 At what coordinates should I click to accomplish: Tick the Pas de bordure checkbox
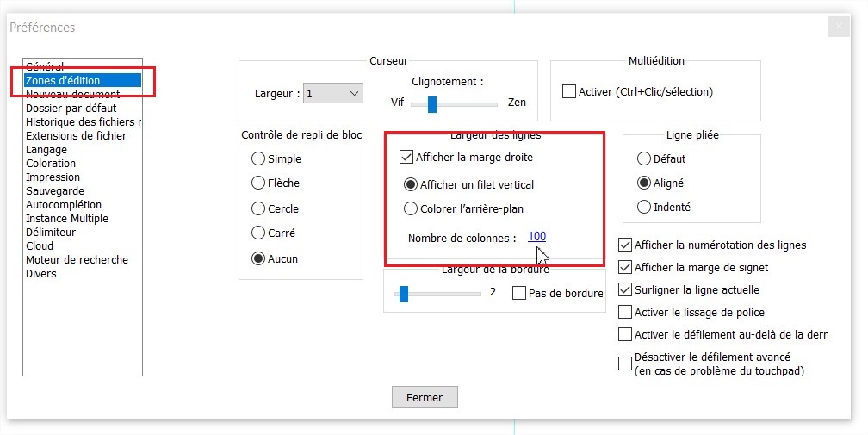pos(518,293)
